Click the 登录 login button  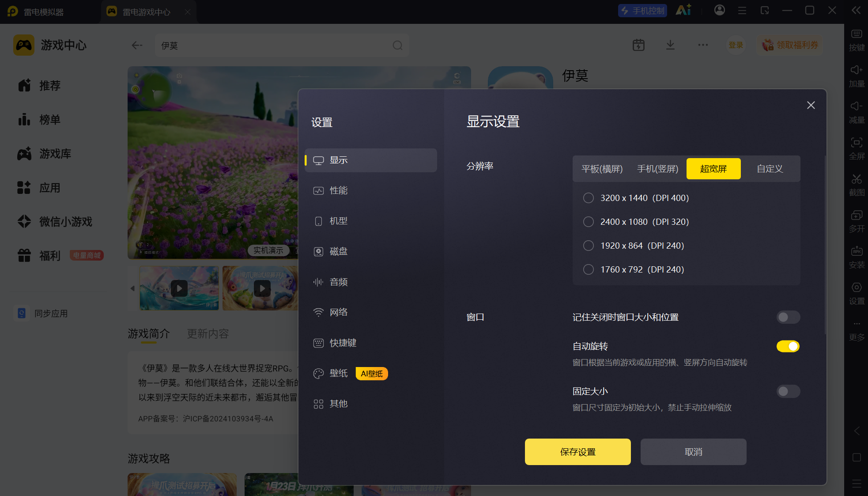click(736, 45)
